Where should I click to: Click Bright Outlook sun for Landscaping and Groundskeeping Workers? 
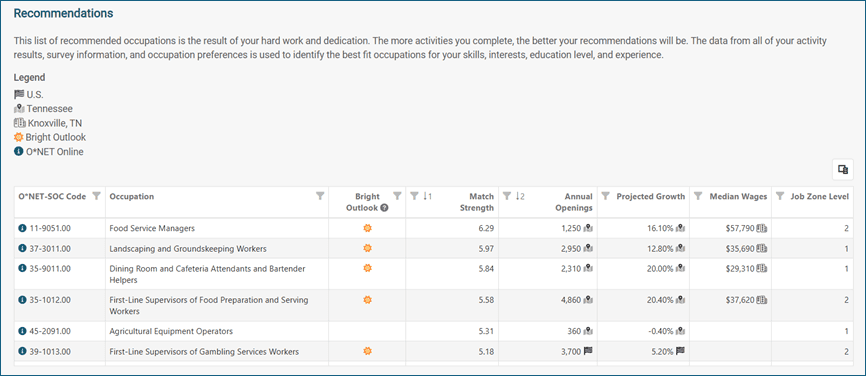(x=367, y=248)
